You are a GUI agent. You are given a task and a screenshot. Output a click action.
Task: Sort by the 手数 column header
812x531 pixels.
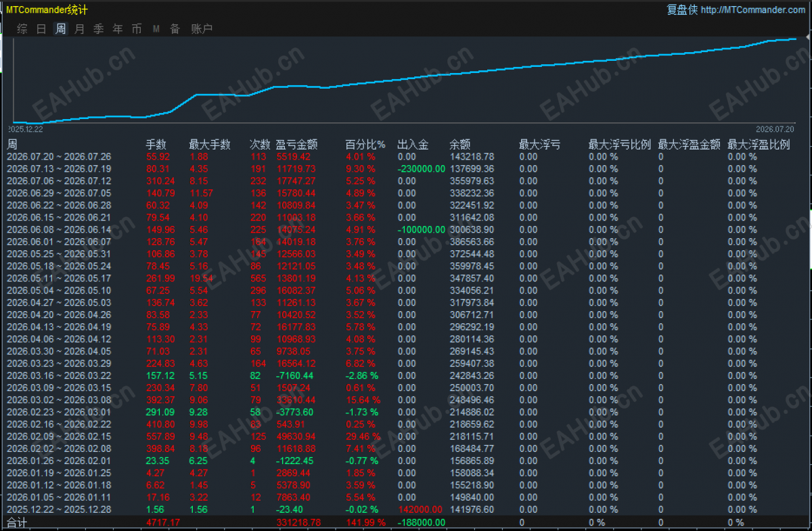tap(156, 144)
